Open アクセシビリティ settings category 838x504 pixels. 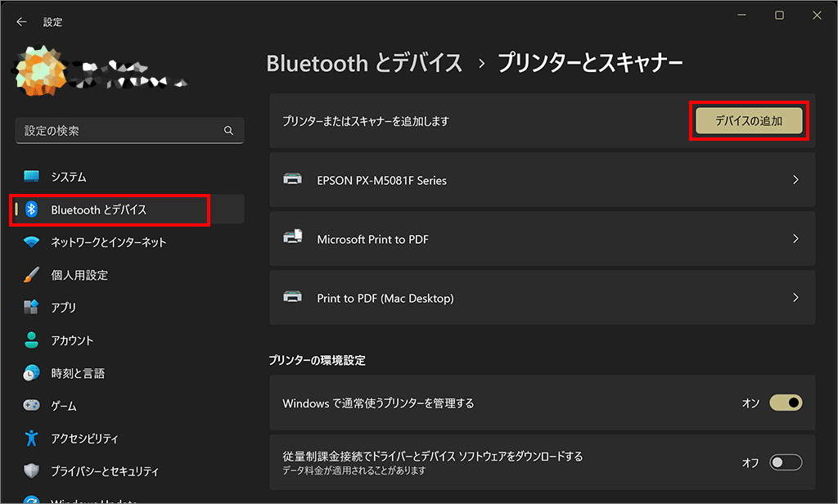click(x=129, y=439)
